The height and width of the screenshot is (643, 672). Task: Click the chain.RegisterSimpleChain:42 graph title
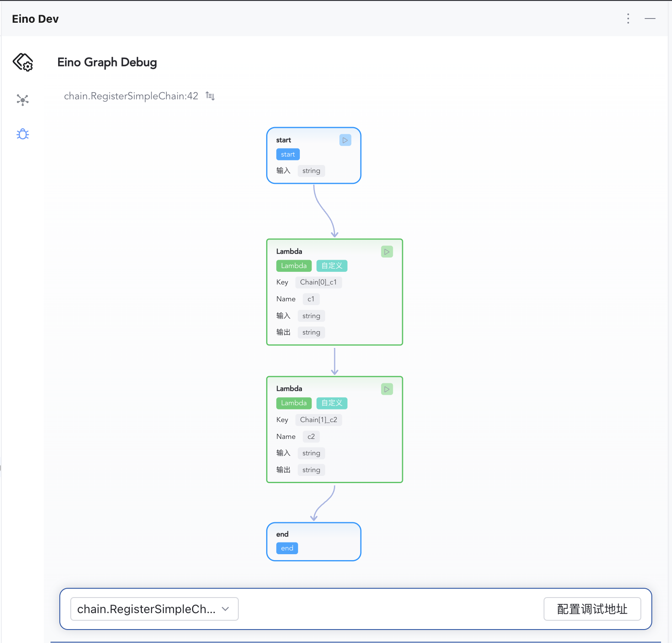131,96
